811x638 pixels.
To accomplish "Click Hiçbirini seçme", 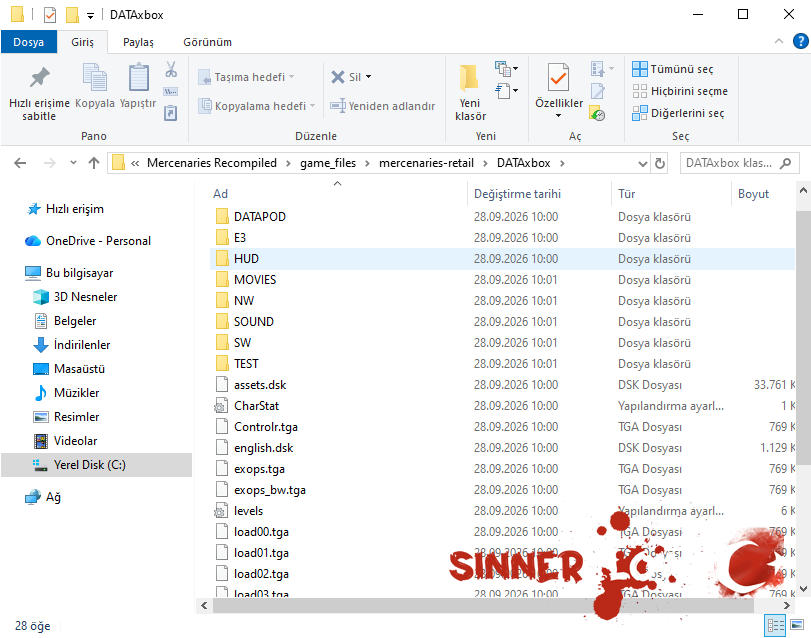I will coord(680,92).
